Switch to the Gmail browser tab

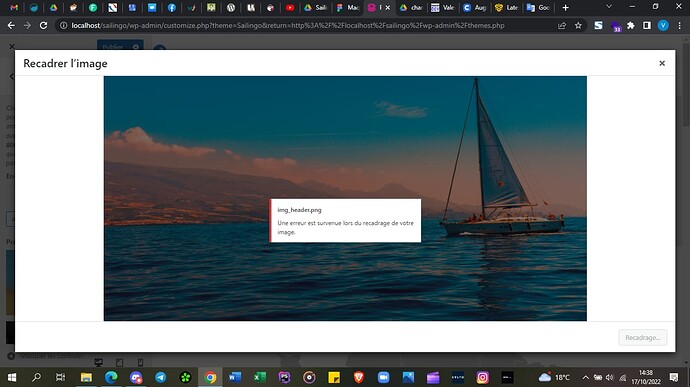point(14,7)
